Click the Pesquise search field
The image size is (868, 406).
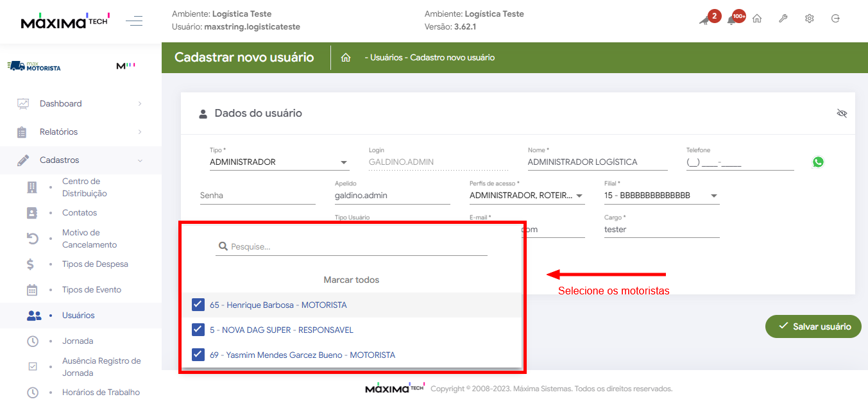(x=356, y=247)
